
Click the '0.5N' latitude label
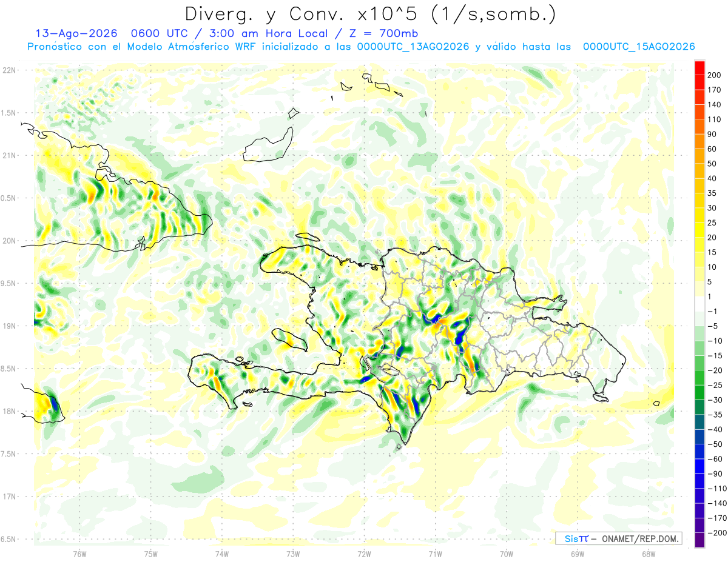click(8, 198)
